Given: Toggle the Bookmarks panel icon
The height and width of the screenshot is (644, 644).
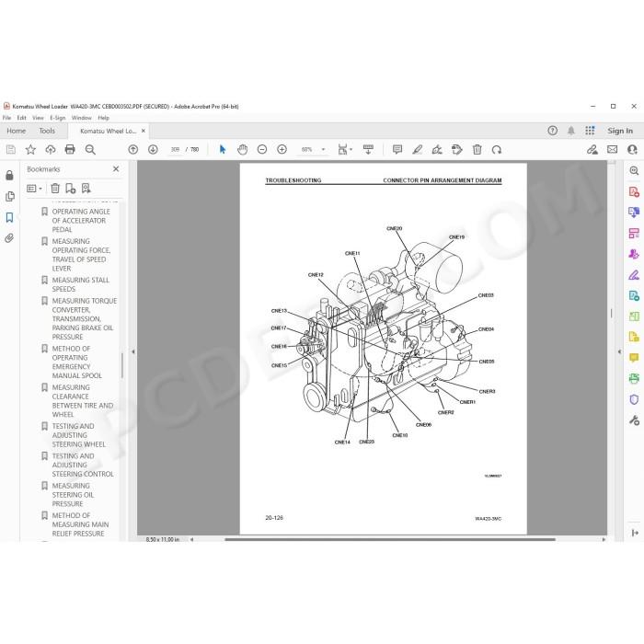Looking at the screenshot, I should pos(9,217).
